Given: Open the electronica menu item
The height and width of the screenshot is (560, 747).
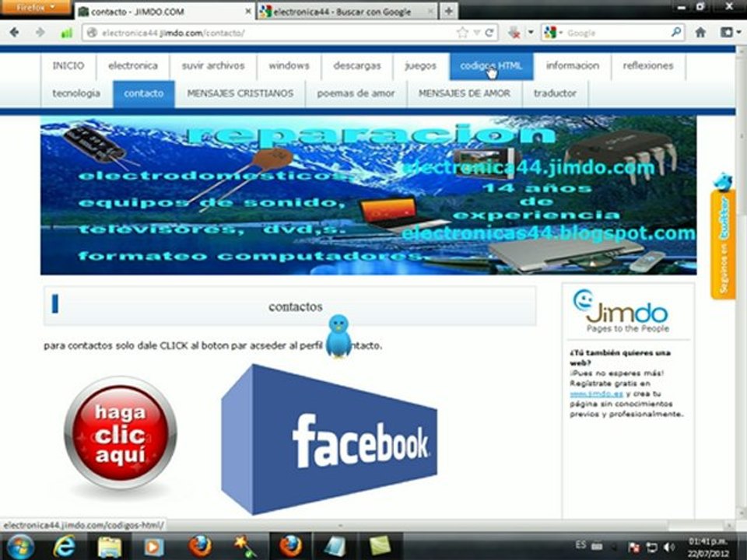Looking at the screenshot, I should [x=133, y=65].
